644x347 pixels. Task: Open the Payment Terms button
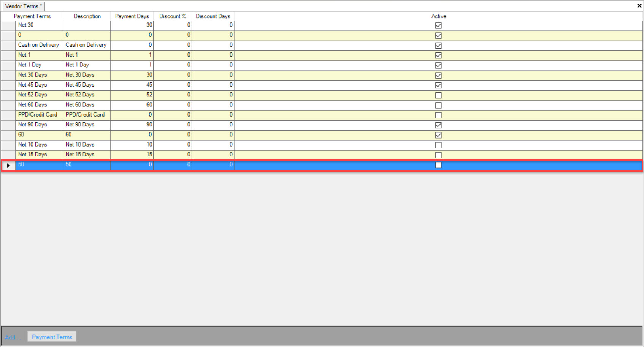tap(52, 337)
